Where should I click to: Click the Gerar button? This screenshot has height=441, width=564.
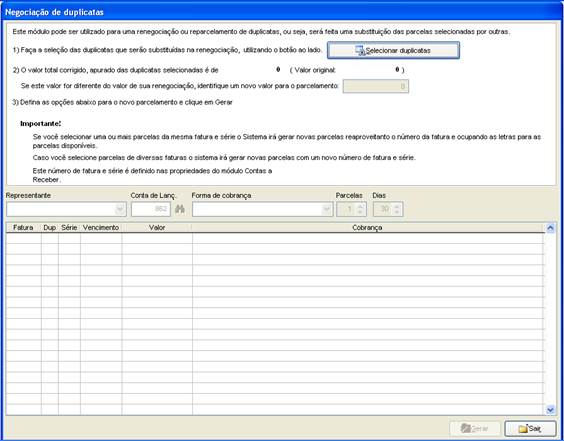(x=475, y=428)
